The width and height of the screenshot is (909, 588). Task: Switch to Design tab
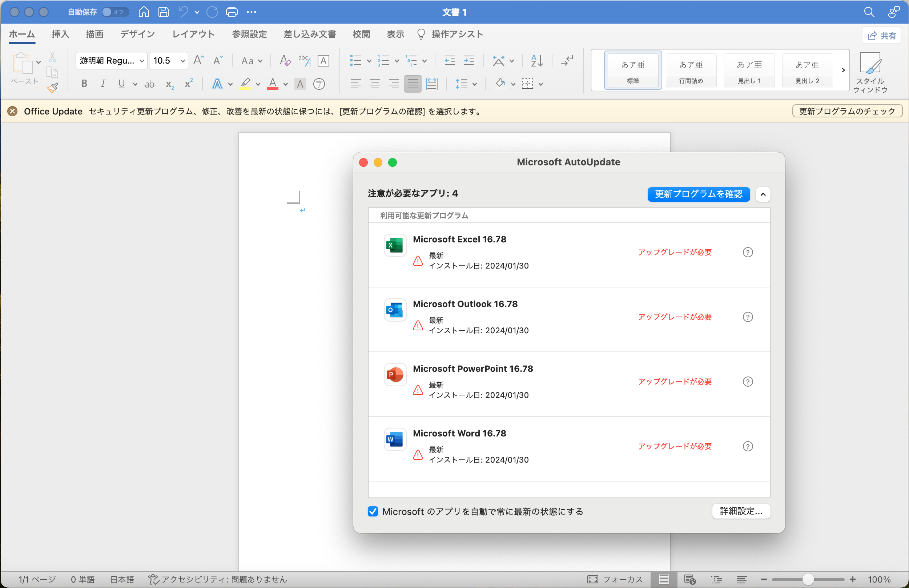(x=137, y=35)
